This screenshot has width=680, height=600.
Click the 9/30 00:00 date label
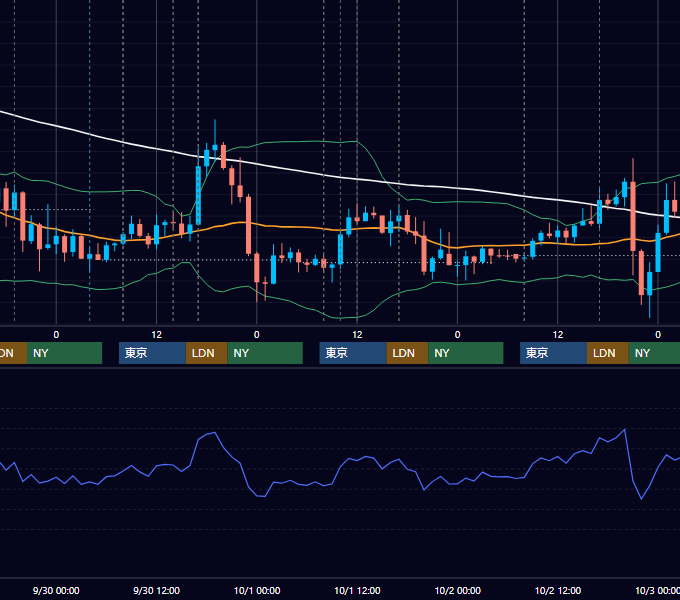tap(56, 590)
